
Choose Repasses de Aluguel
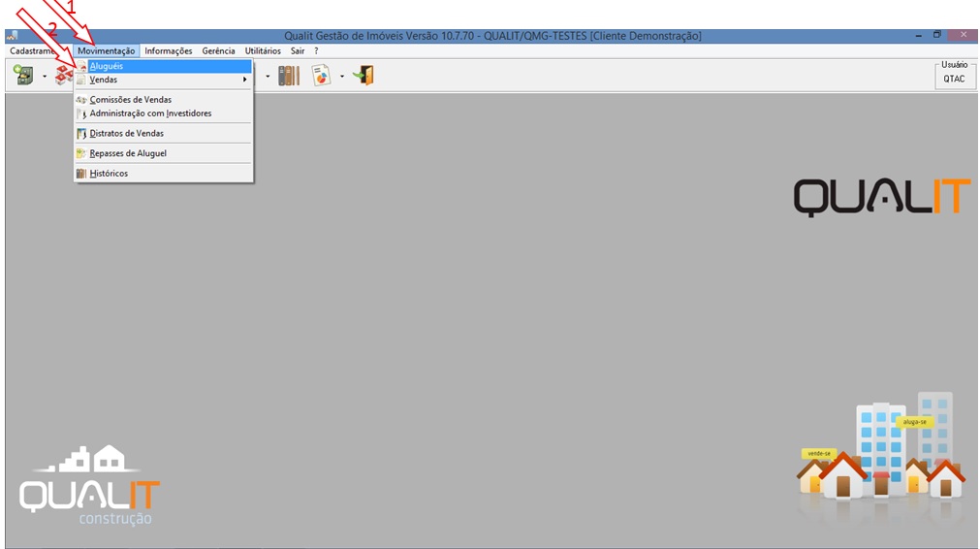tap(163, 153)
